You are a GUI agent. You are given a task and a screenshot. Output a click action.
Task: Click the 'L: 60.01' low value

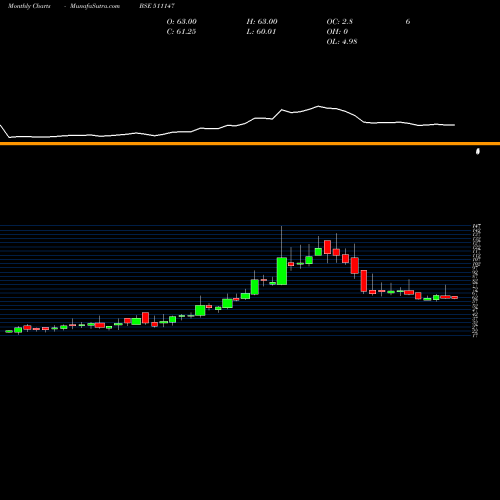[x=261, y=32]
